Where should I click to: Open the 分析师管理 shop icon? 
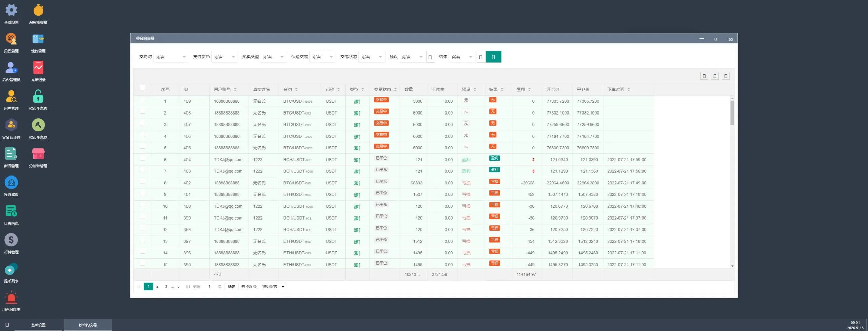tap(38, 154)
